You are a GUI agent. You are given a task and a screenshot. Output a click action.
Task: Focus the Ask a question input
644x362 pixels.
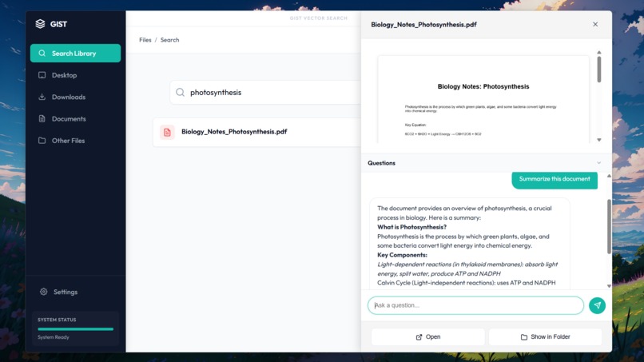[x=475, y=305]
